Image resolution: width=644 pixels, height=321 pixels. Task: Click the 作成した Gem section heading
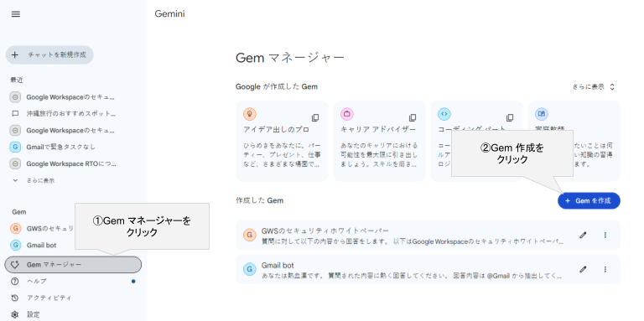coord(260,200)
